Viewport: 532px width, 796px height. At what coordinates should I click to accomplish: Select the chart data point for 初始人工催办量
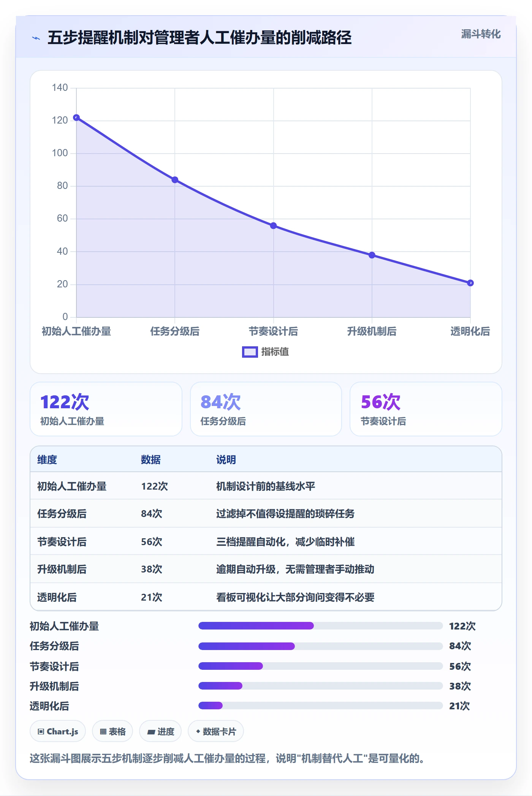click(76, 117)
